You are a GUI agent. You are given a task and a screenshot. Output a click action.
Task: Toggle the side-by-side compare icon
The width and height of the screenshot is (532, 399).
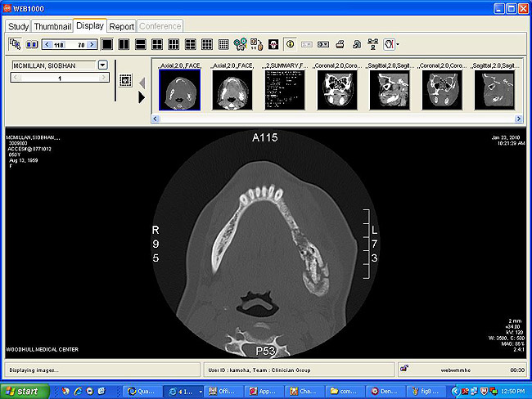click(32, 43)
